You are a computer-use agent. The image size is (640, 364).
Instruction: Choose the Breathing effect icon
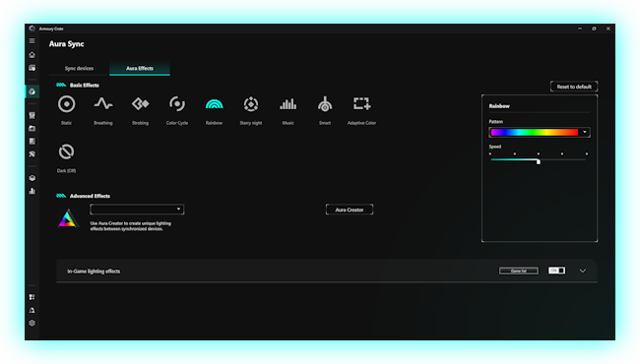[102, 104]
